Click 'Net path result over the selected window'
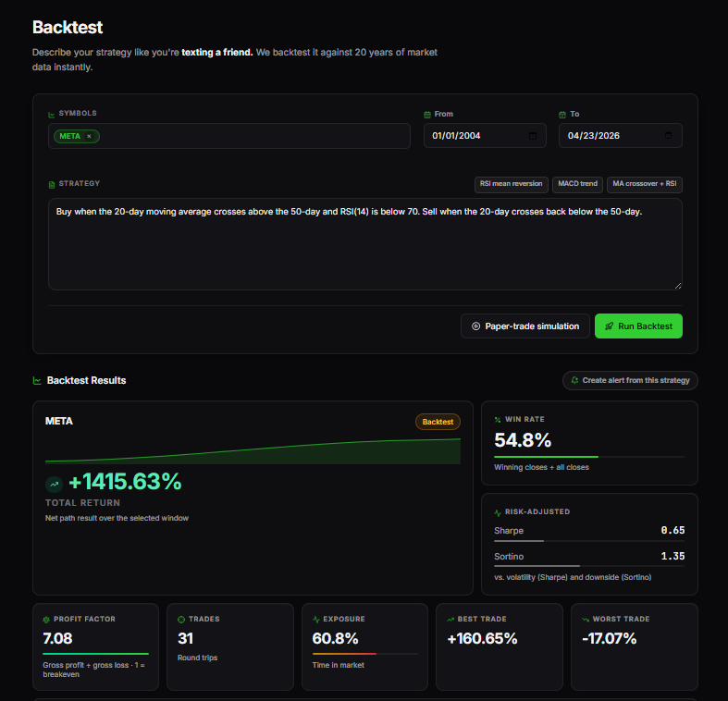 (117, 518)
